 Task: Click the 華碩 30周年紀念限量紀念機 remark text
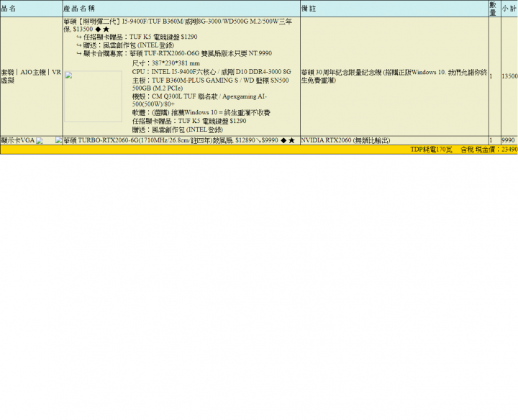coord(394,76)
